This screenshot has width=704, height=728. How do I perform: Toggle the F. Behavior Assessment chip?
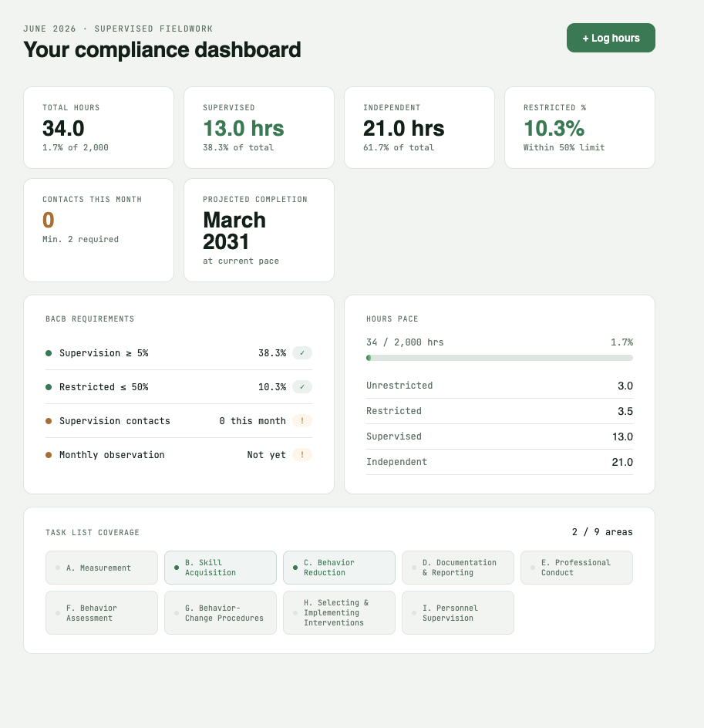tap(102, 613)
